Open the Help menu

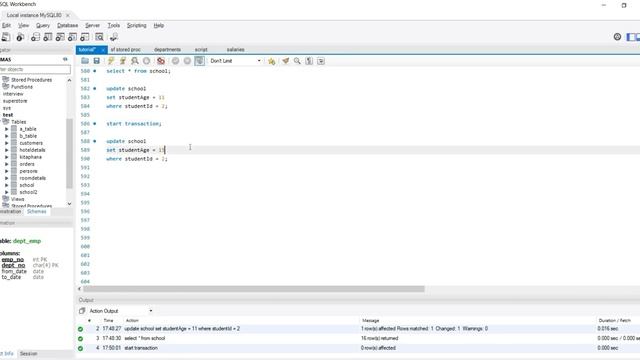point(158,25)
